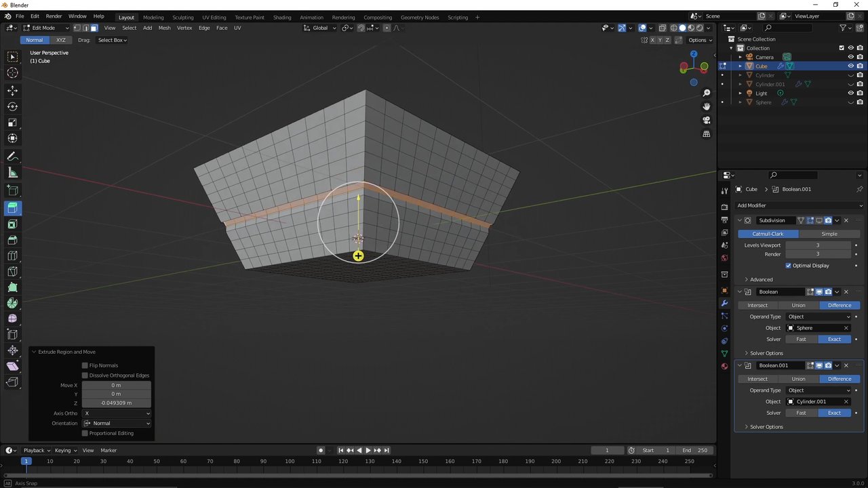
Task: Click the pan hand viewport gizmo
Action: [706, 106]
